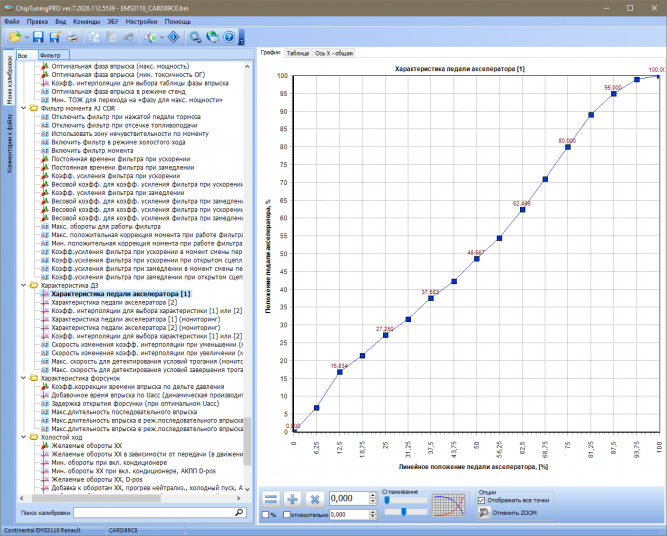
Task: Select the graph point labeled 16,834
Action: click(339, 372)
